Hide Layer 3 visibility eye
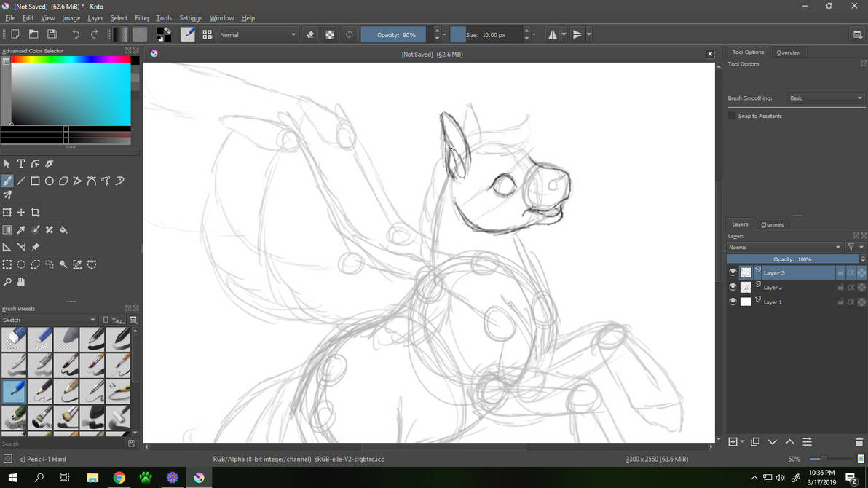The height and width of the screenshot is (488, 868). (x=733, y=272)
